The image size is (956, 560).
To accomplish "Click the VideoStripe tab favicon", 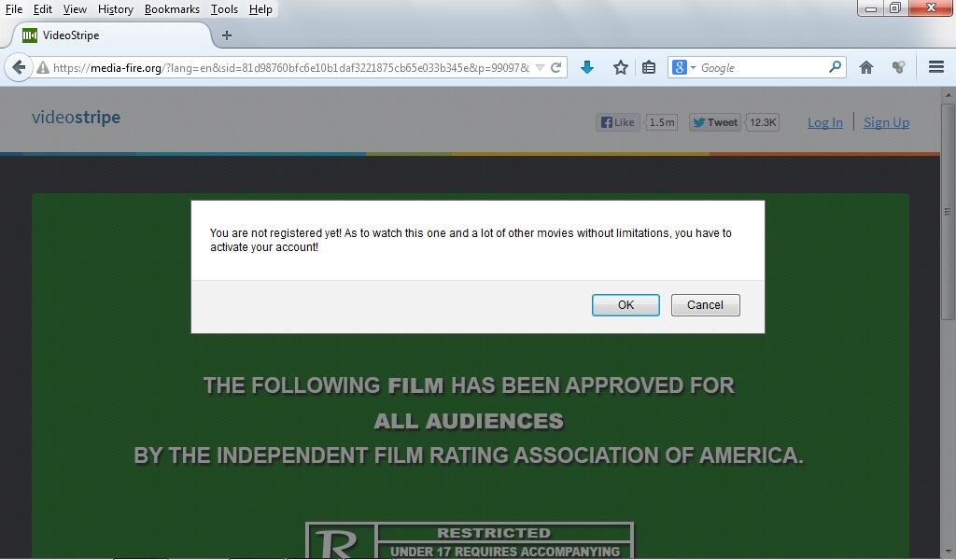I will (x=29, y=35).
